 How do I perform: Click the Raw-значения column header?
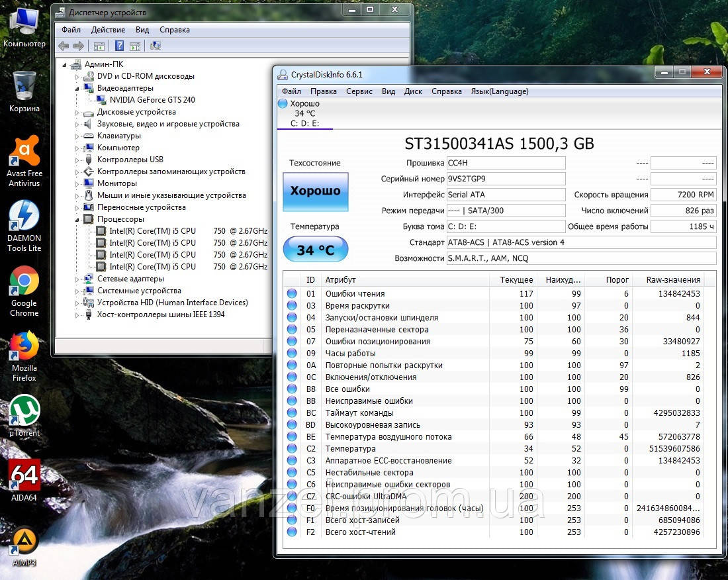coord(668,279)
